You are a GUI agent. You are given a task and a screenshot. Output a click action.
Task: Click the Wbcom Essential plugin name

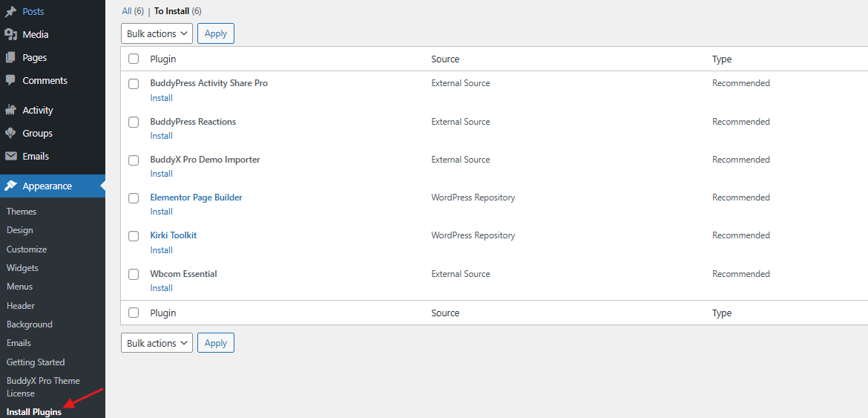pyautogui.click(x=183, y=274)
